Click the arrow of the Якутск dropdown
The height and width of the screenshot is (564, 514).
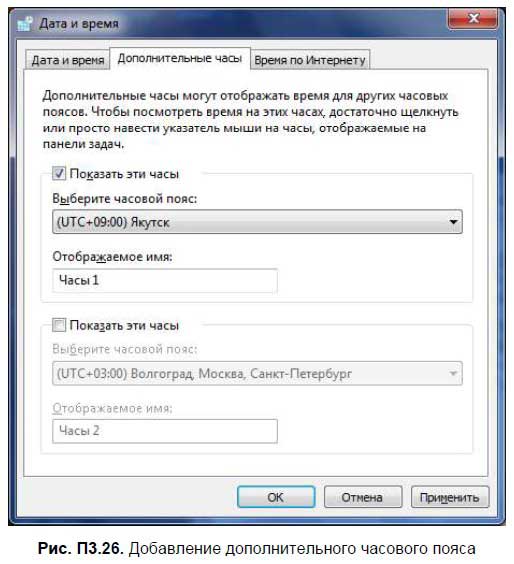tap(453, 222)
